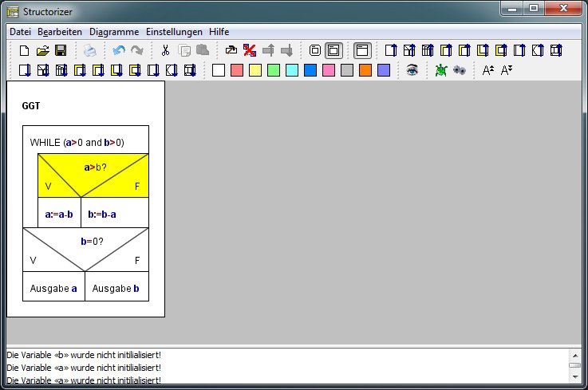Toggle the analyser with the eye icon

point(412,70)
